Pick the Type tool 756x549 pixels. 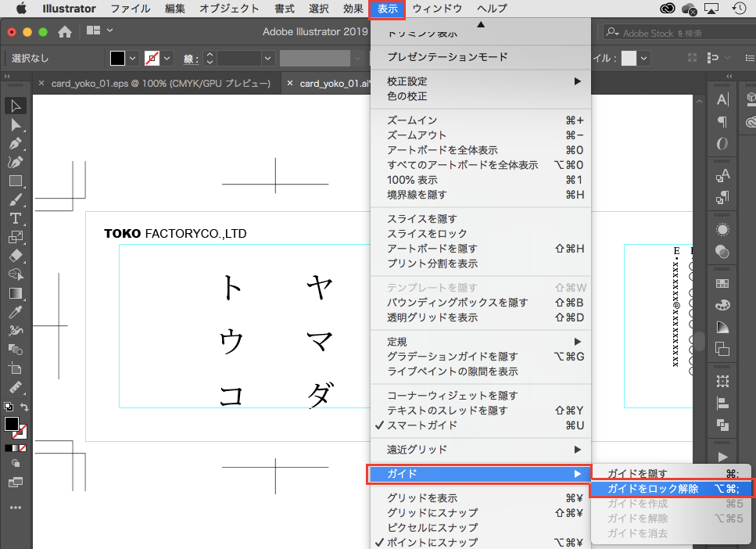point(15,218)
